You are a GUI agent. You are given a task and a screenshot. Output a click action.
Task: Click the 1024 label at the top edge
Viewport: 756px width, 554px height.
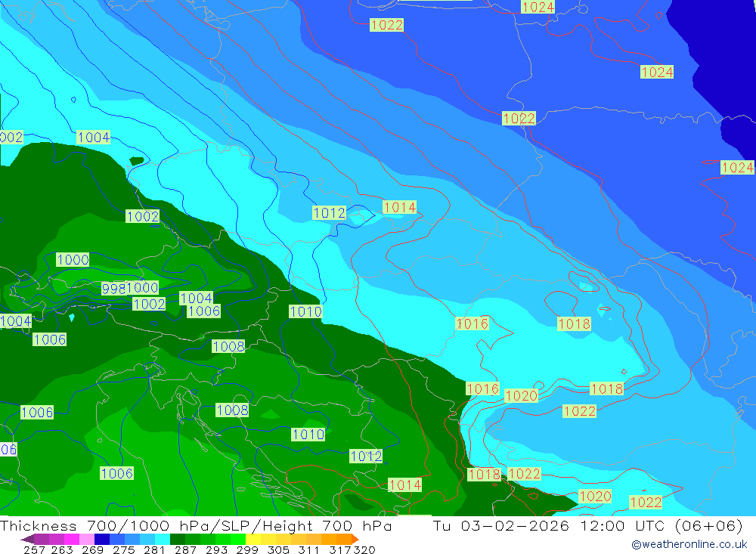tap(538, 7)
